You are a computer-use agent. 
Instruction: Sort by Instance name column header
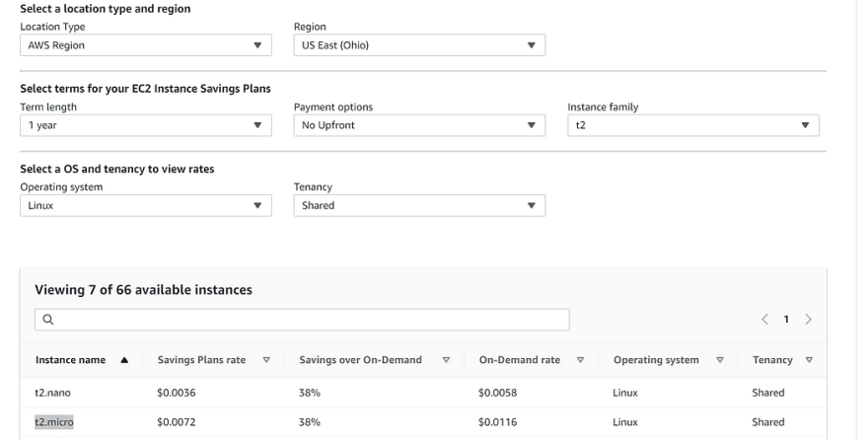[70, 360]
